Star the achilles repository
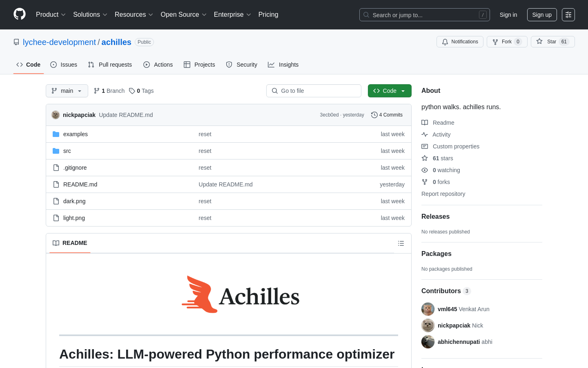Screen dimensions: 588x368 click(552, 42)
